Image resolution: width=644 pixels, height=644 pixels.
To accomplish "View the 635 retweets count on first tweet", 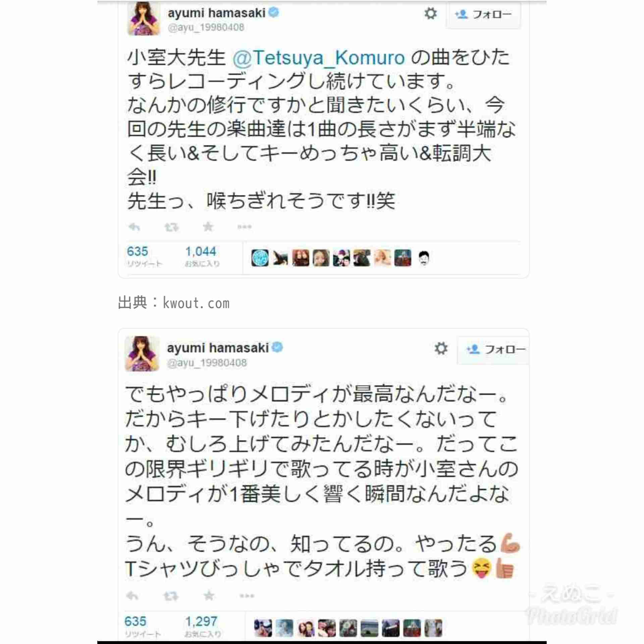I will (138, 251).
